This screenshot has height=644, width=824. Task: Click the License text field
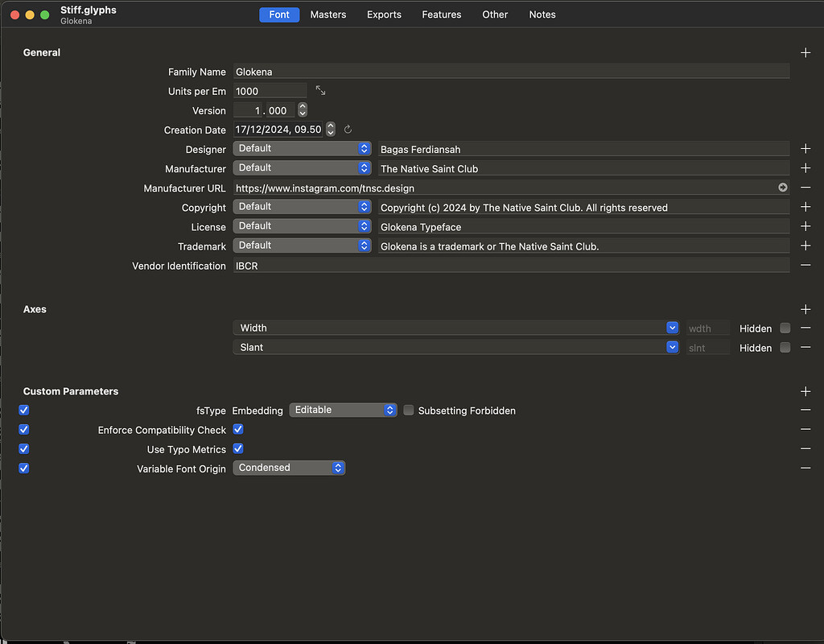tap(584, 227)
